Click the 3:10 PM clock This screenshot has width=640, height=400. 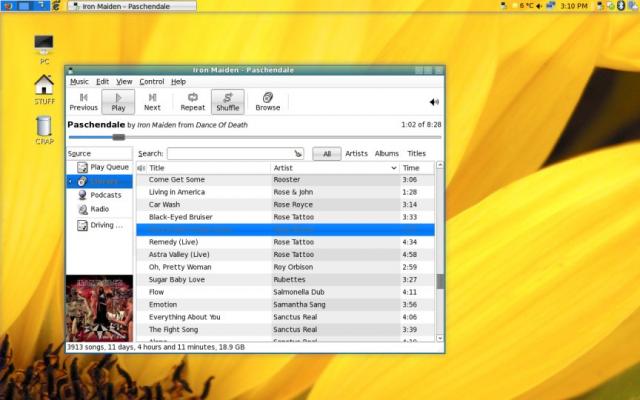pos(574,6)
